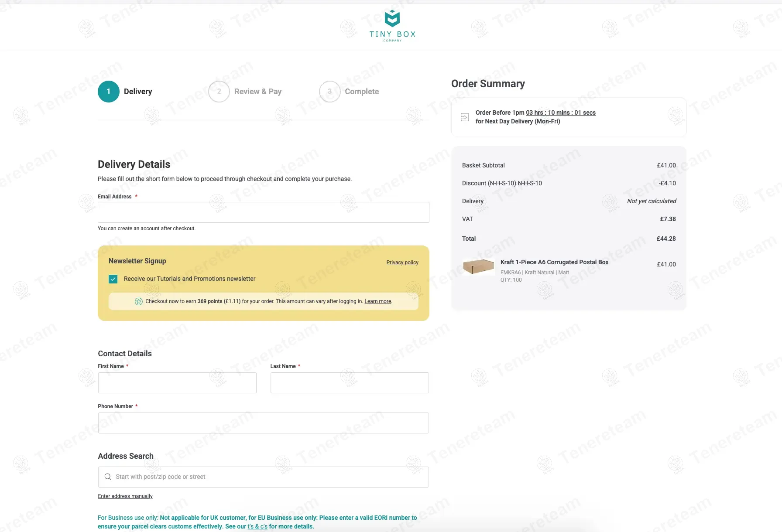Select the Phone Number input field

(264, 423)
